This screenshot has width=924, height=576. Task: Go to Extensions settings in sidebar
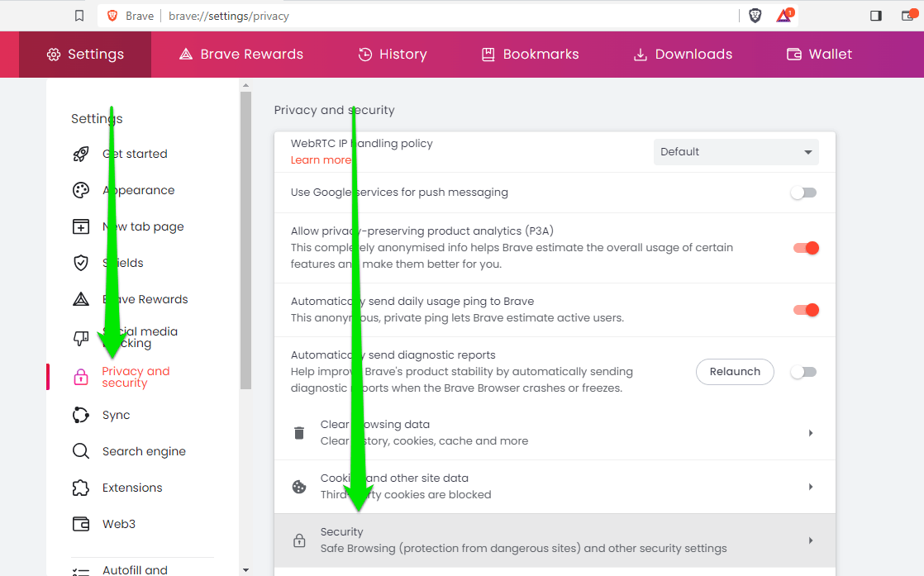[132, 488]
